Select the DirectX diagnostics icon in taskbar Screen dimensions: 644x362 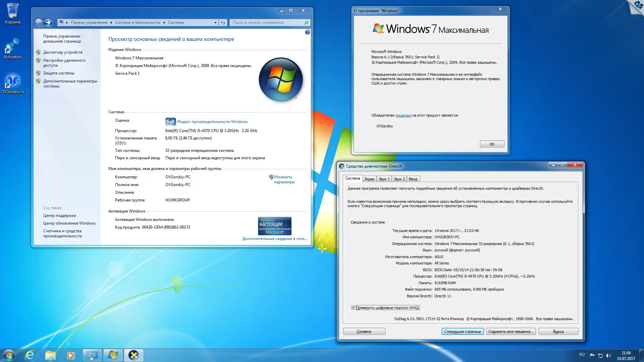[134, 355]
